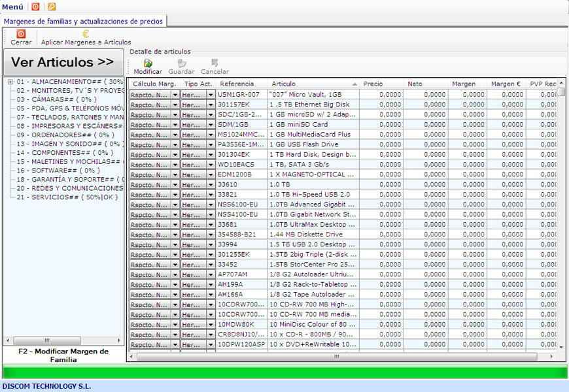The image size is (569, 392).
Task: Click the Guardar icon in article details
Action: pyautogui.click(x=181, y=63)
